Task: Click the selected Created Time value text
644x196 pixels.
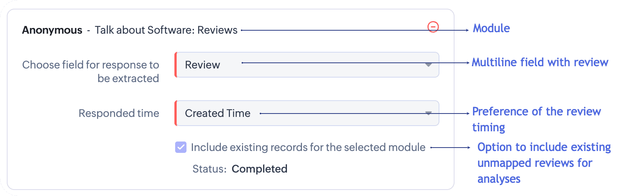Action: click(217, 113)
